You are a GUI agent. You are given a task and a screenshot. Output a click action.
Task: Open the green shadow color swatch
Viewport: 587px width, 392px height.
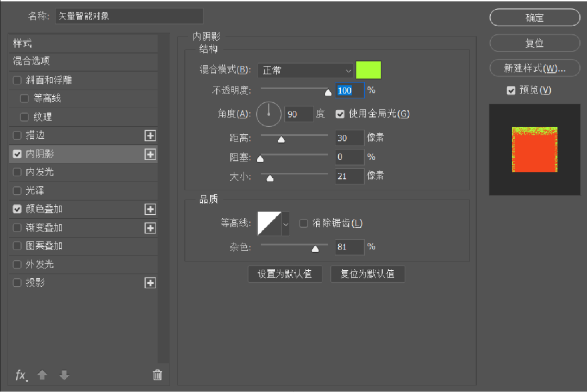coord(369,71)
